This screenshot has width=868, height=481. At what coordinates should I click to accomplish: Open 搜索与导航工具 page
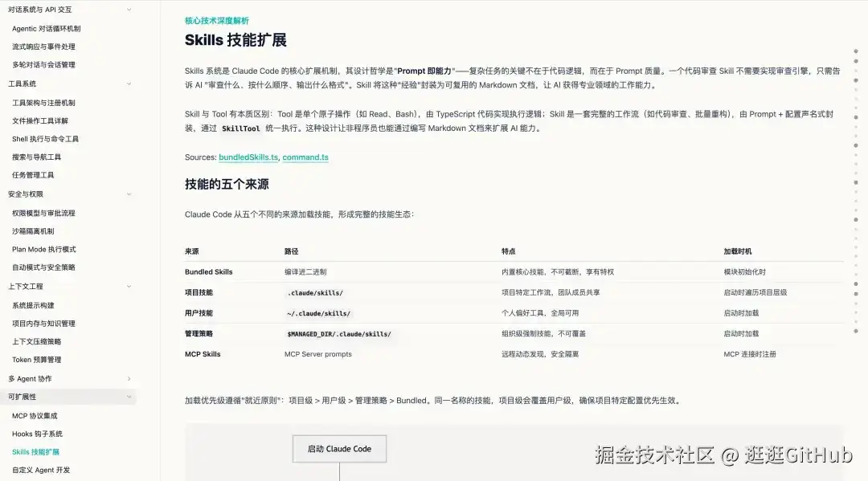(36, 157)
